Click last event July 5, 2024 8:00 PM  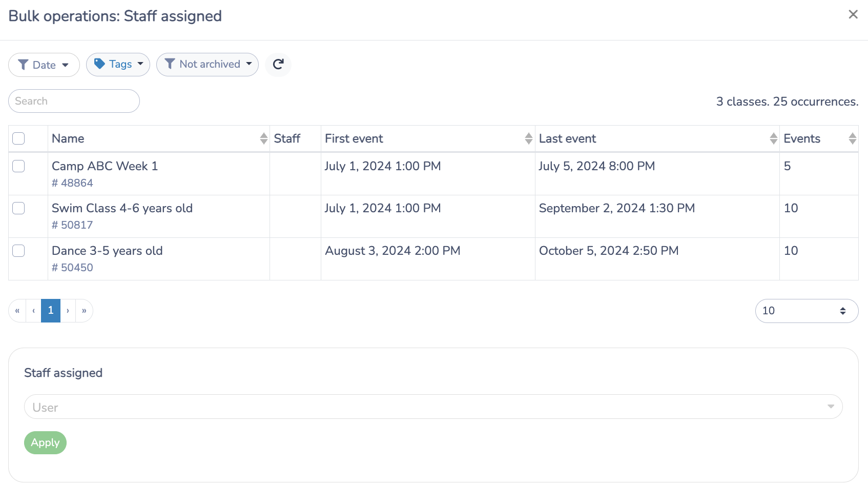[x=597, y=166]
